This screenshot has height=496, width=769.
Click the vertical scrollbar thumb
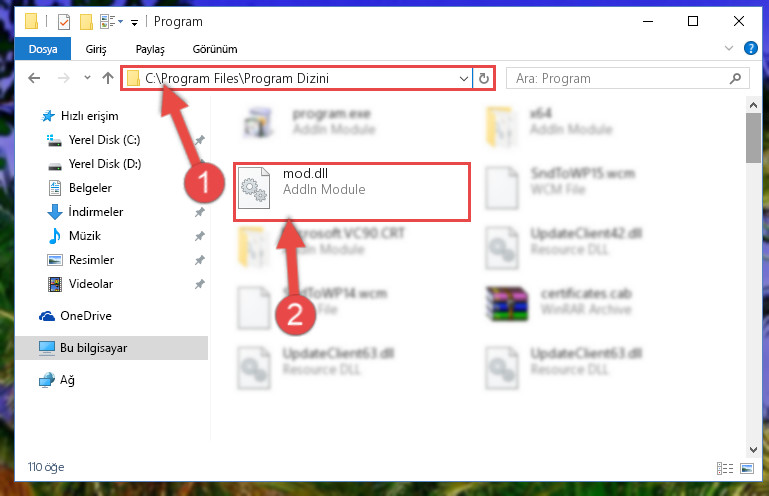tap(753, 137)
